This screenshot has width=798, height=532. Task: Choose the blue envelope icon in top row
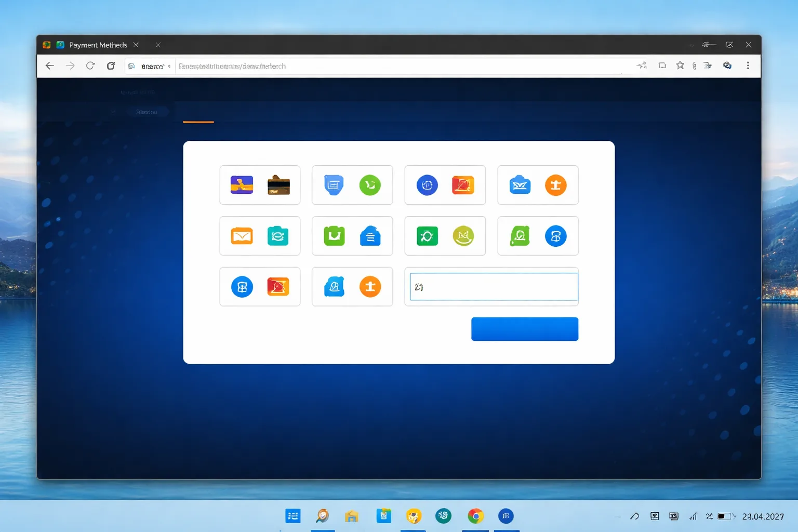tap(520, 185)
